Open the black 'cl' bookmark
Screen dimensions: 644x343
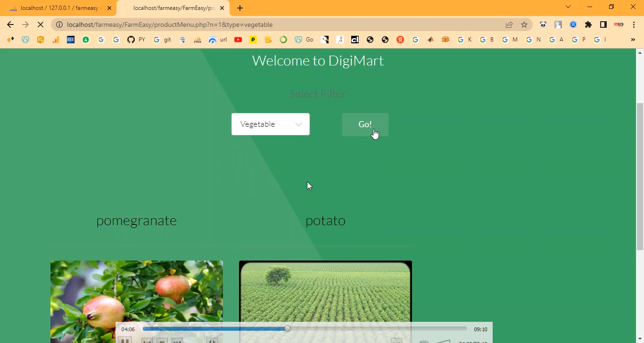tap(355, 40)
